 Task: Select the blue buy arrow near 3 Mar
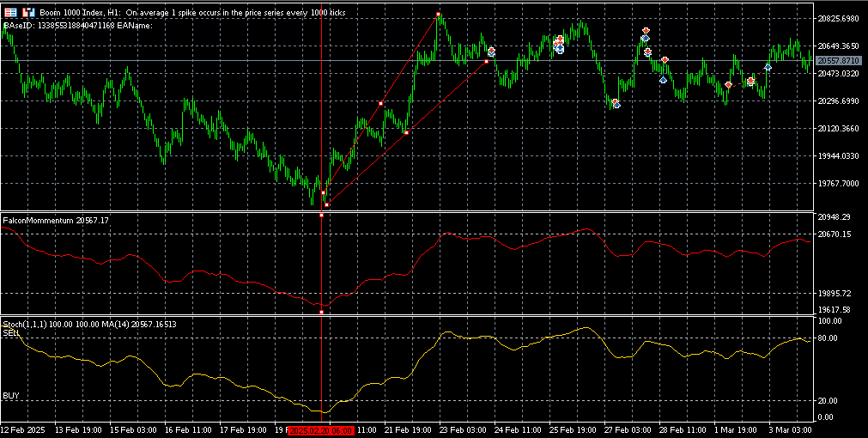[768, 67]
